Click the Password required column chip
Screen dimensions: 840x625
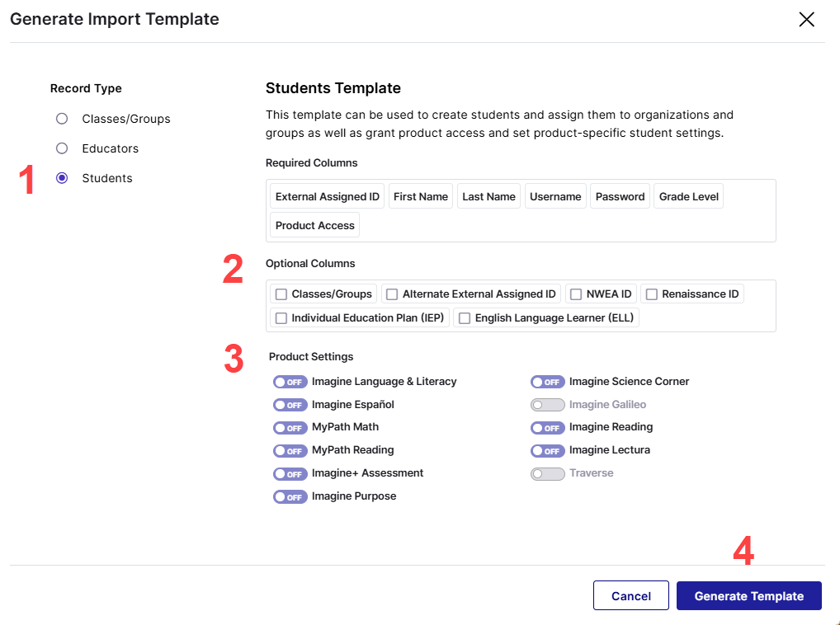[x=620, y=196]
